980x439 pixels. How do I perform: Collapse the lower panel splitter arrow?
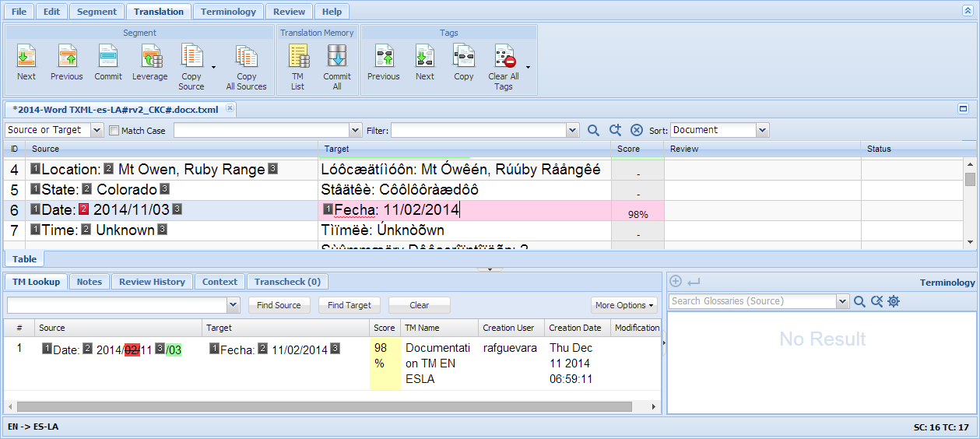490,269
